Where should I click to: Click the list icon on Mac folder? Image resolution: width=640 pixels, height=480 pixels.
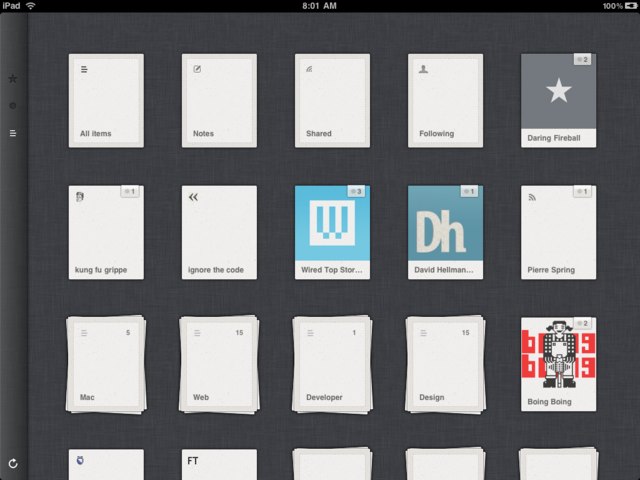coord(84,333)
